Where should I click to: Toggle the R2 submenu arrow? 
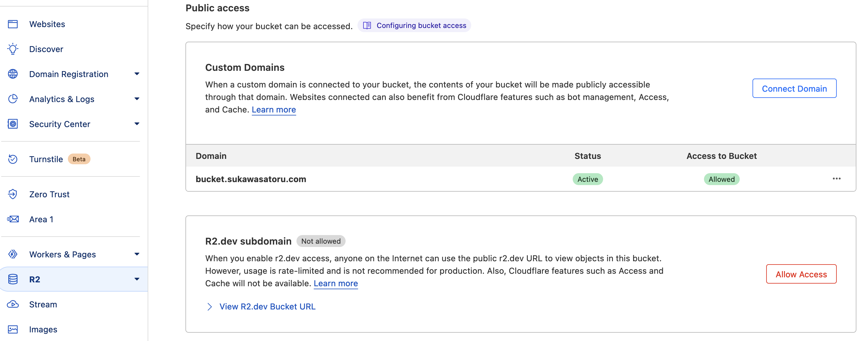point(137,279)
